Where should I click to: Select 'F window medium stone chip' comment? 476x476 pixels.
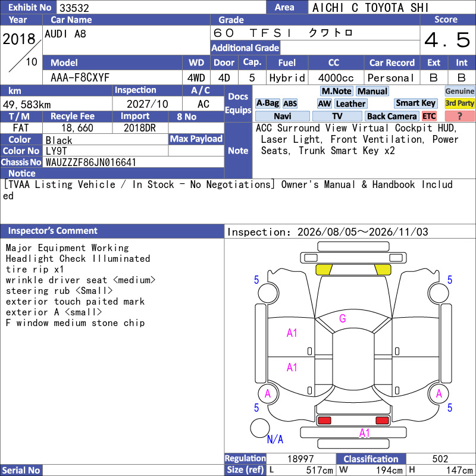[75, 323]
